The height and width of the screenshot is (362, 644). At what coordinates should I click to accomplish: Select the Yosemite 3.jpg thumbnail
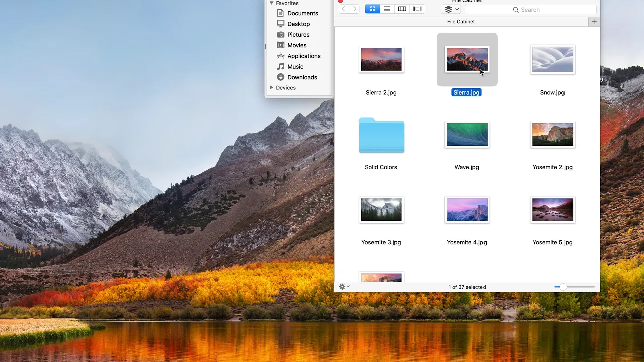tap(381, 210)
